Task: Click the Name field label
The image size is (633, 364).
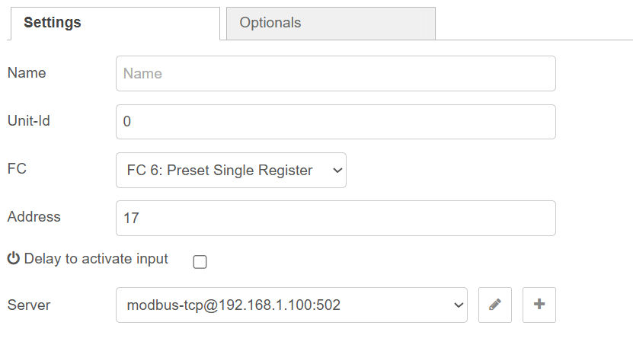Action: click(x=27, y=73)
